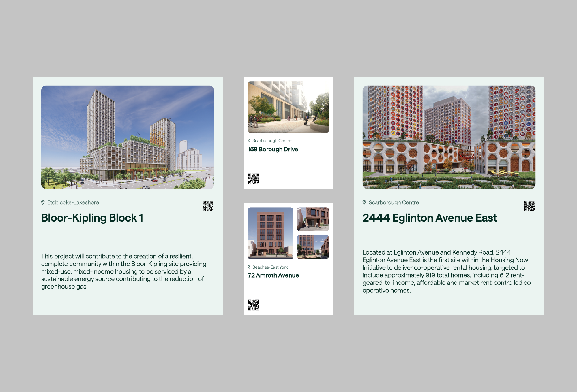Open the Bloor-Kipling Block 1 tower rendering
The width and height of the screenshot is (577, 392).
click(x=128, y=137)
